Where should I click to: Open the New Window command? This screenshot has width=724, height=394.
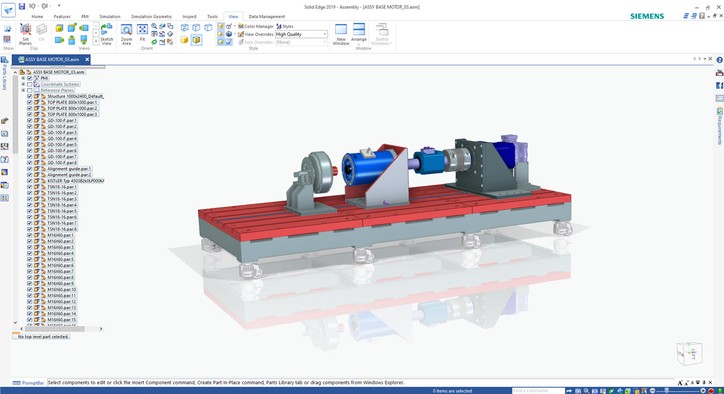pyautogui.click(x=341, y=34)
